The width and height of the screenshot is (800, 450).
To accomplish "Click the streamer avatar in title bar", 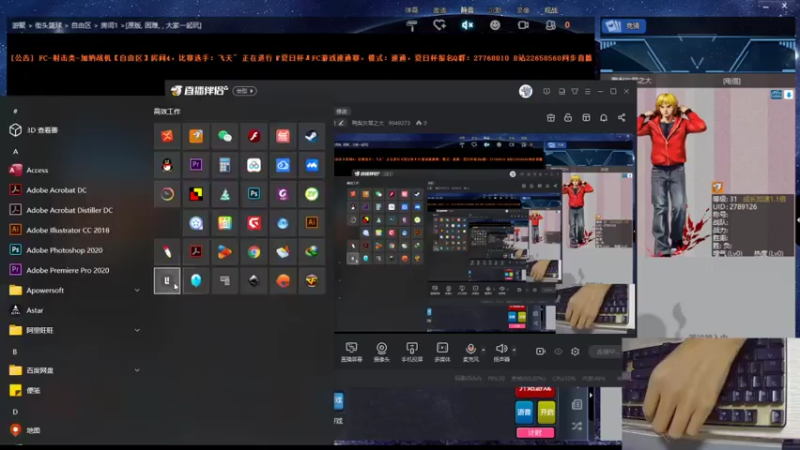I will click(x=526, y=91).
